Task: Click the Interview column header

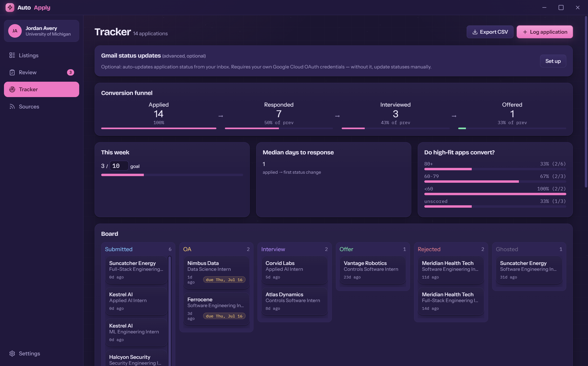Action: (295, 249)
